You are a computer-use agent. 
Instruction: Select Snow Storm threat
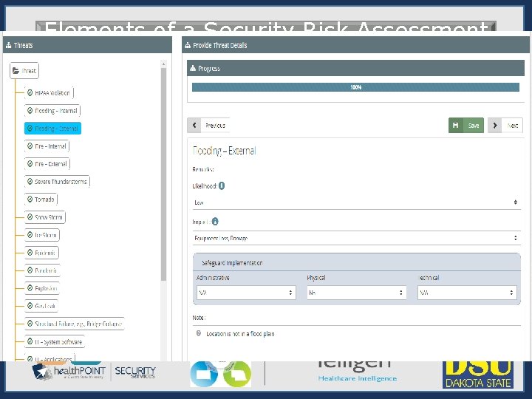pyautogui.click(x=45, y=217)
